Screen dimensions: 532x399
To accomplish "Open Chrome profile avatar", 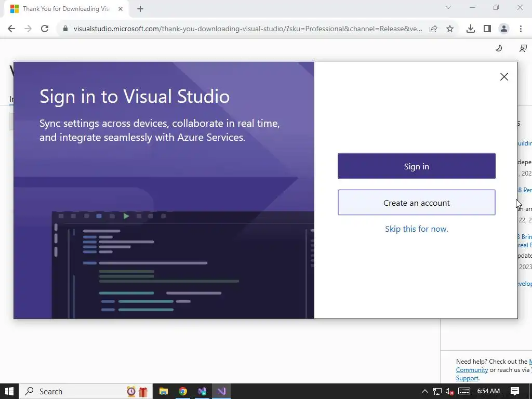I will (x=504, y=29).
